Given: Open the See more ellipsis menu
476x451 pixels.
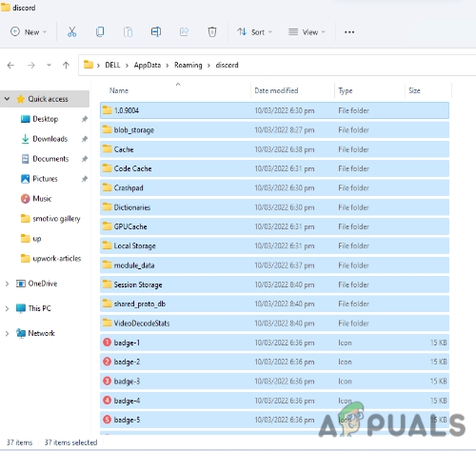Looking at the screenshot, I should pos(349,32).
